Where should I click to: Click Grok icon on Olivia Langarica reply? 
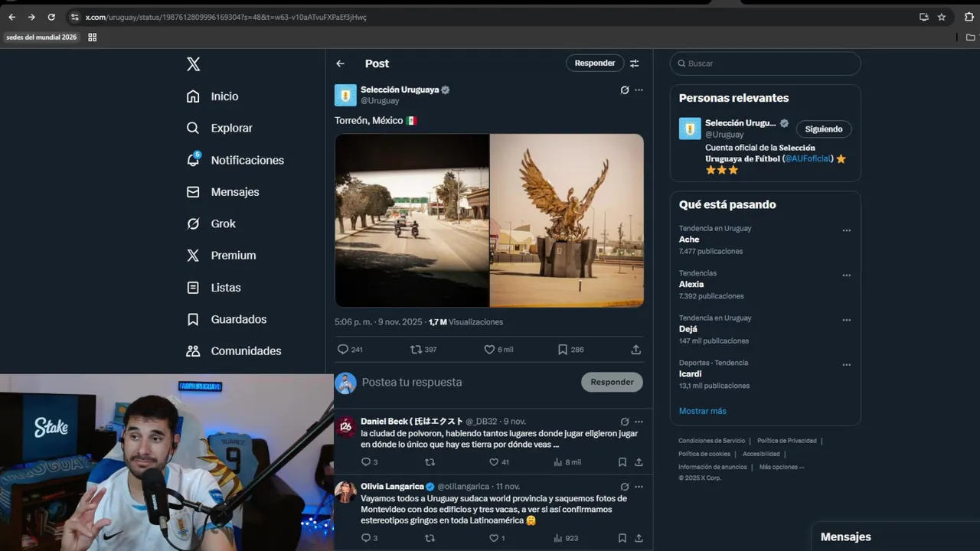click(x=625, y=487)
